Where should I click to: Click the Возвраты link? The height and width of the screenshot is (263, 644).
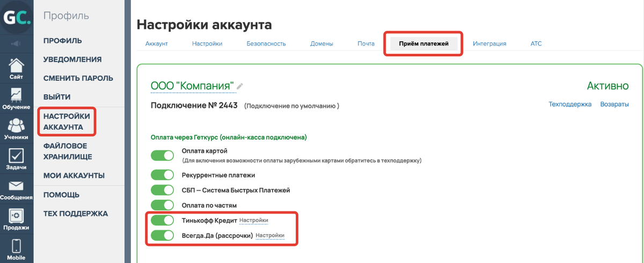pos(614,104)
